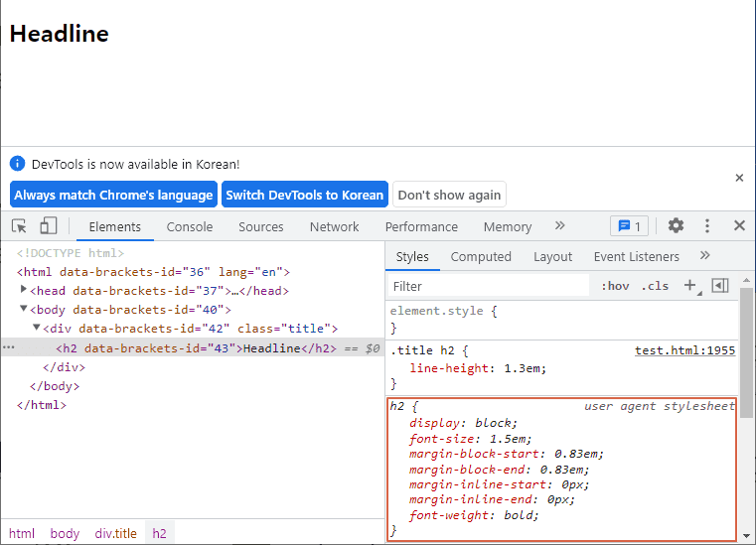The height and width of the screenshot is (545, 756).
Task: Select the DOCTYPE html node
Action: pyautogui.click(x=71, y=253)
